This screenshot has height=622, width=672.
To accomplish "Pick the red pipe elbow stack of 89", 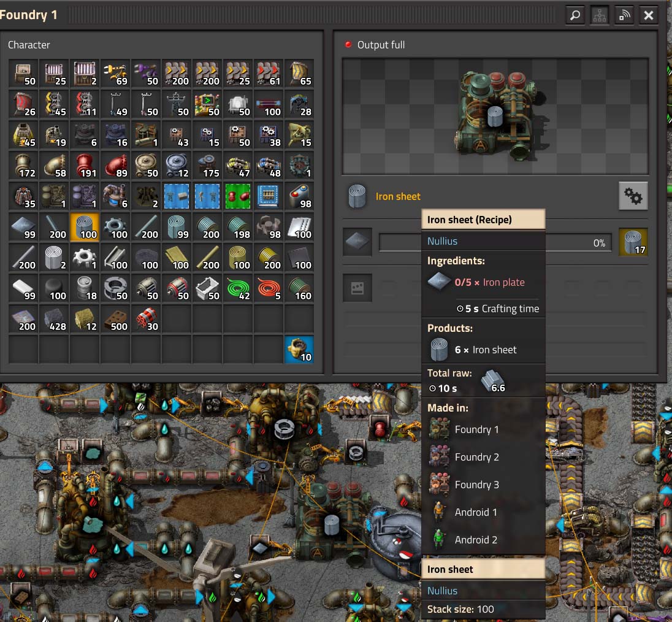I will click(x=115, y=166).
